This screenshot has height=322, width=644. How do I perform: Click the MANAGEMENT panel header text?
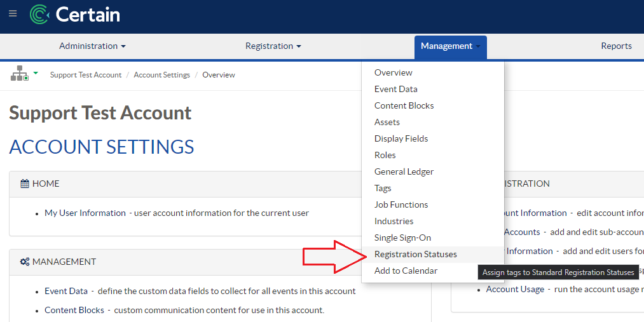tap(64, 262)
